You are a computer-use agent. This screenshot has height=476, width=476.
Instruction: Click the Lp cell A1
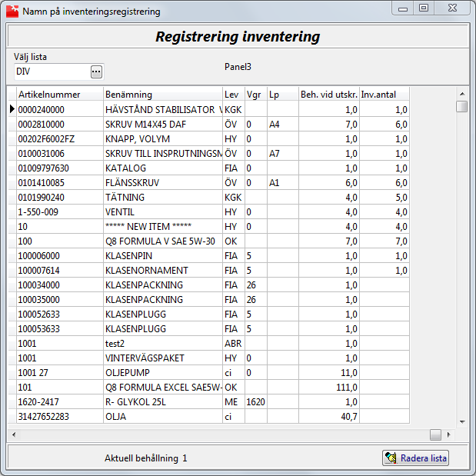283,182
